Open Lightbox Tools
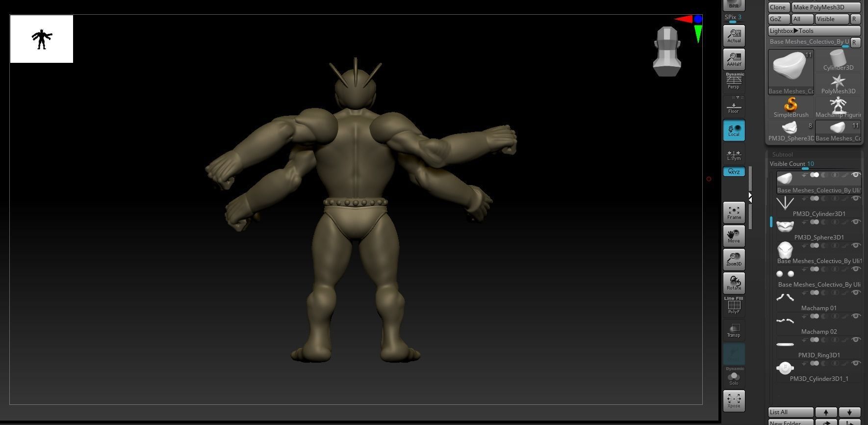This screenshot has height=425, width=868. point(814,31)
